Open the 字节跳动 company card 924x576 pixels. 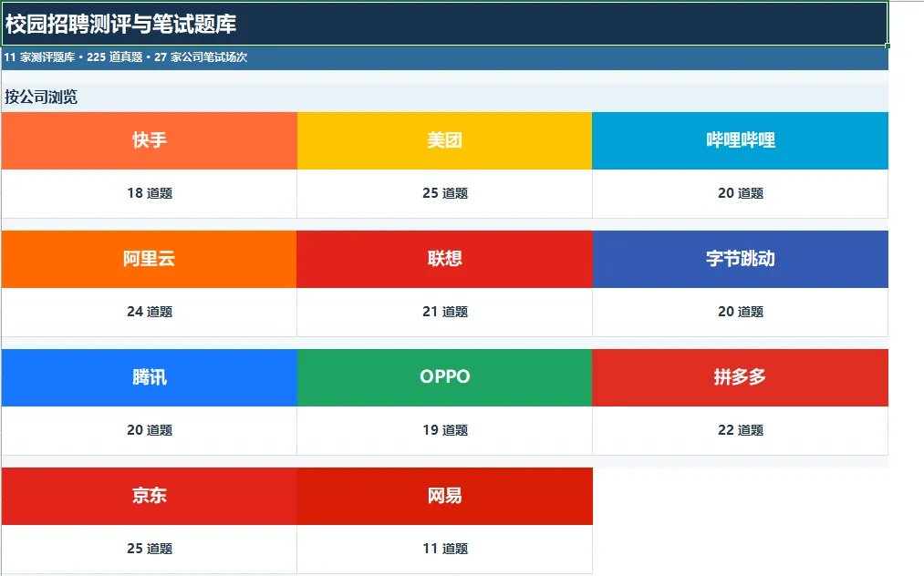[x=740, y=259]
